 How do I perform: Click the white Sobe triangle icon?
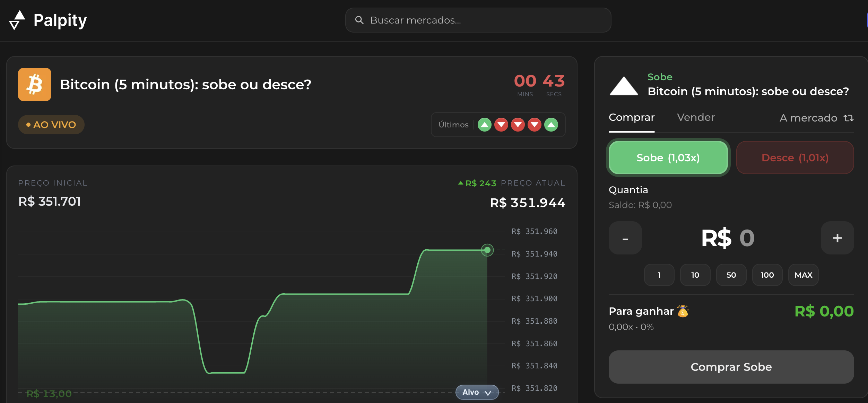click(x=624, y=86)
